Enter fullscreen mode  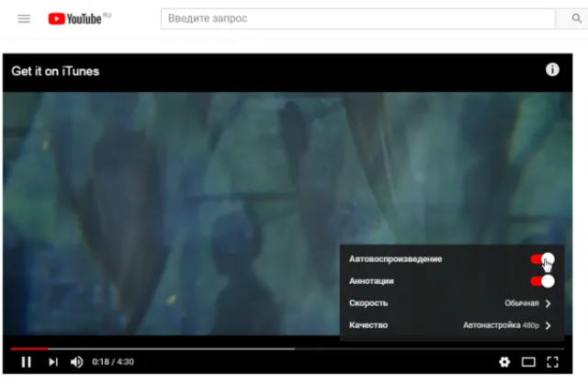pyautogui.click(x=552, y=362)
